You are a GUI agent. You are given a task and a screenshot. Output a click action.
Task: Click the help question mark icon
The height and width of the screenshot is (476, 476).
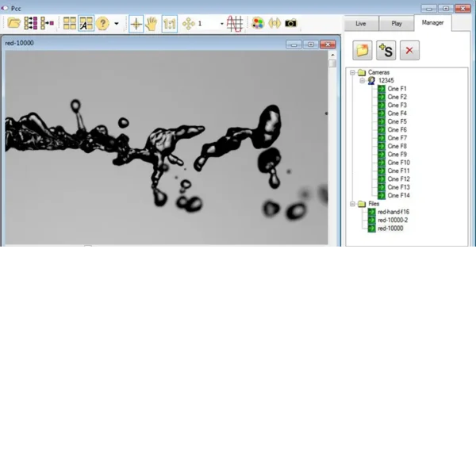pyautogui.click(x=102, y=24)
